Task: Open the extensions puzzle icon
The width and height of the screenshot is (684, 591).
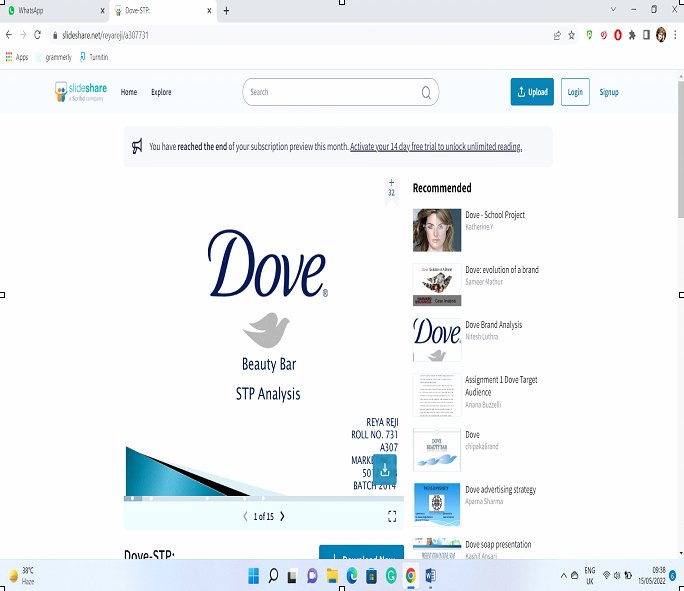Action: tap(632, 35)
